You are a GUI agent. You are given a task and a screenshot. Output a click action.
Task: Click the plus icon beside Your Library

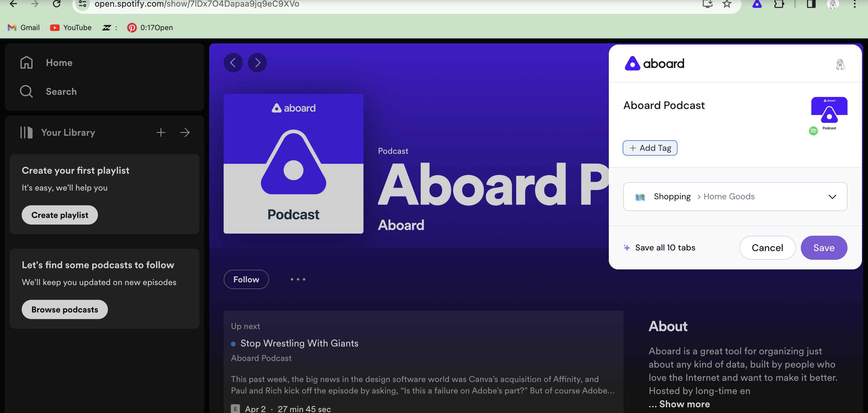tap(161, 133)
